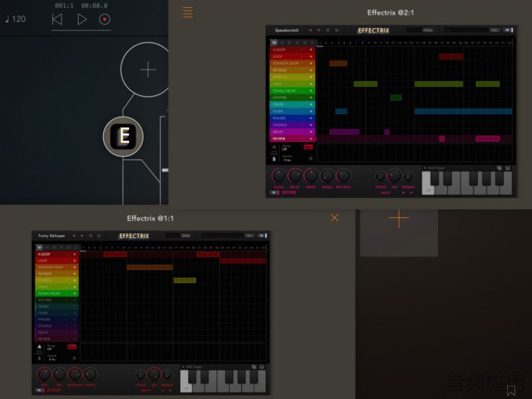Select the STUTTER lane label in Effectrix @2:1

(x=279, y=98)
